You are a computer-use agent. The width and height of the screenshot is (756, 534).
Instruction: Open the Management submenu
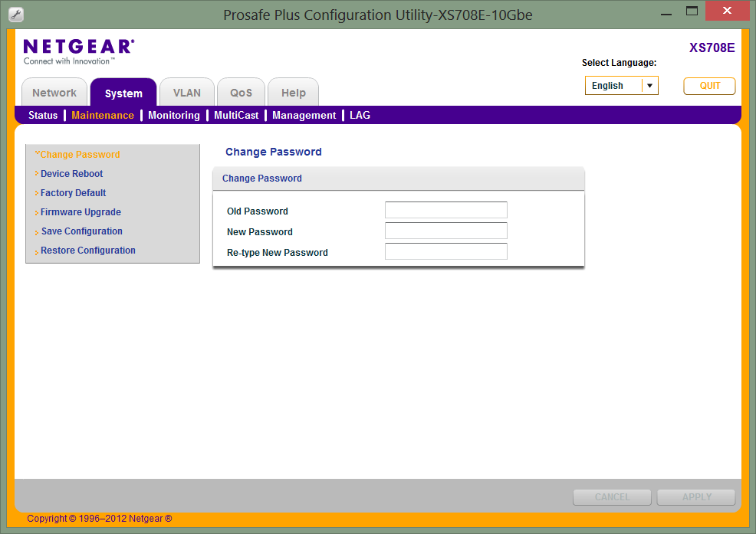(x=304, y=115)
